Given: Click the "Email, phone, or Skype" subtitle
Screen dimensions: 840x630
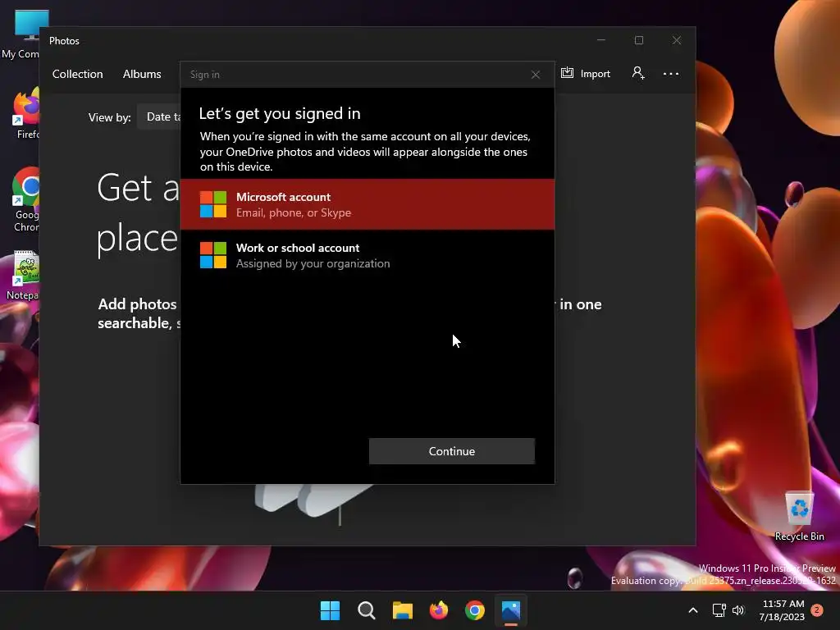Looking at the screenshot, I should point(294,212).
